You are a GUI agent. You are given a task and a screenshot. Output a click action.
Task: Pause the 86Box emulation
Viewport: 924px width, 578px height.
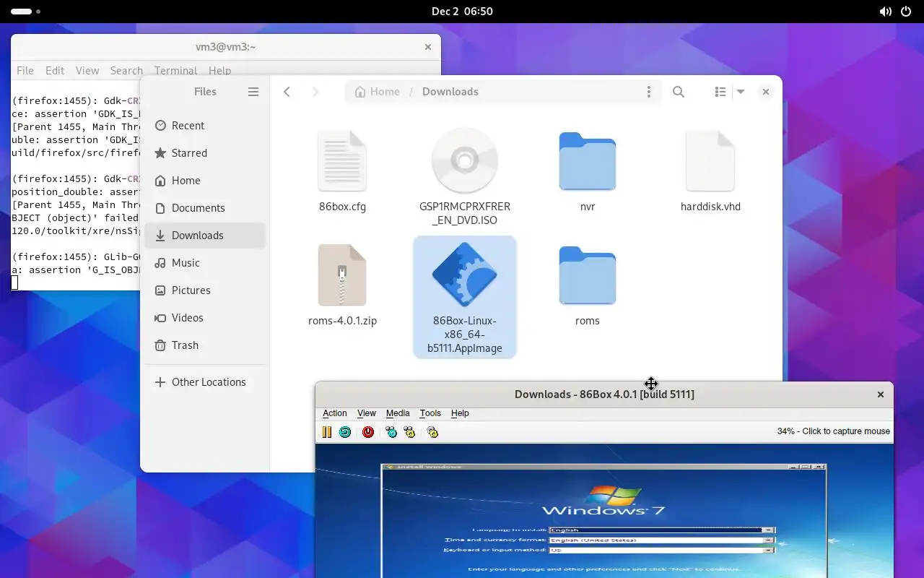[327, 432]
